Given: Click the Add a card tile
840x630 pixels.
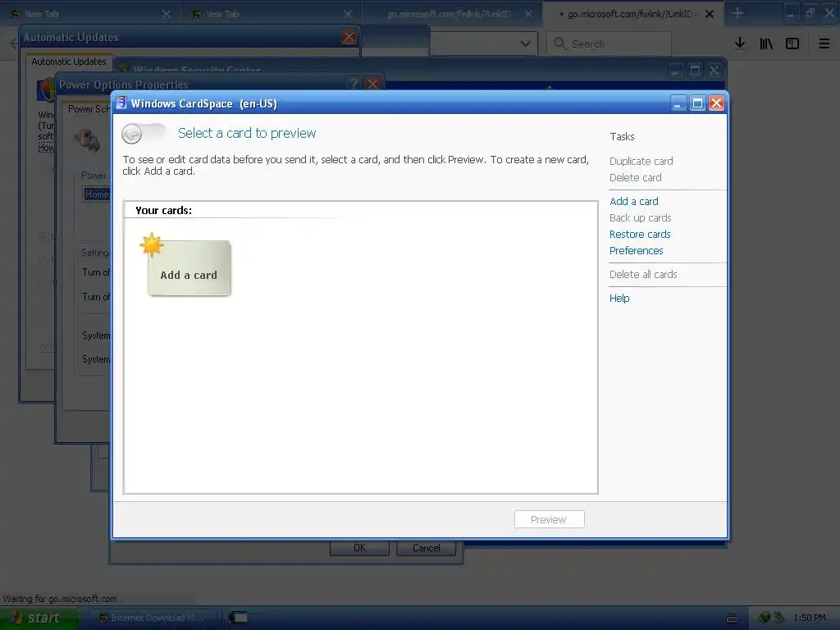Looking at the screenshot, I should 189,268.
